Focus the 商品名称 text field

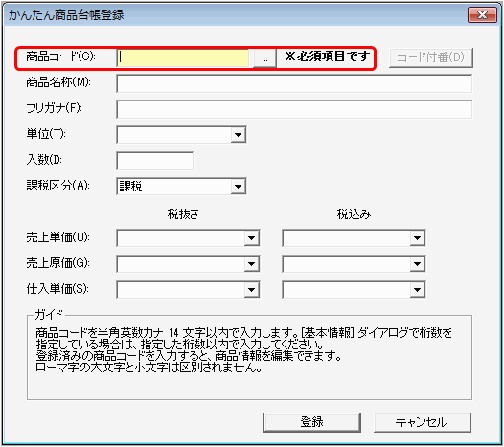pos(294,84)
